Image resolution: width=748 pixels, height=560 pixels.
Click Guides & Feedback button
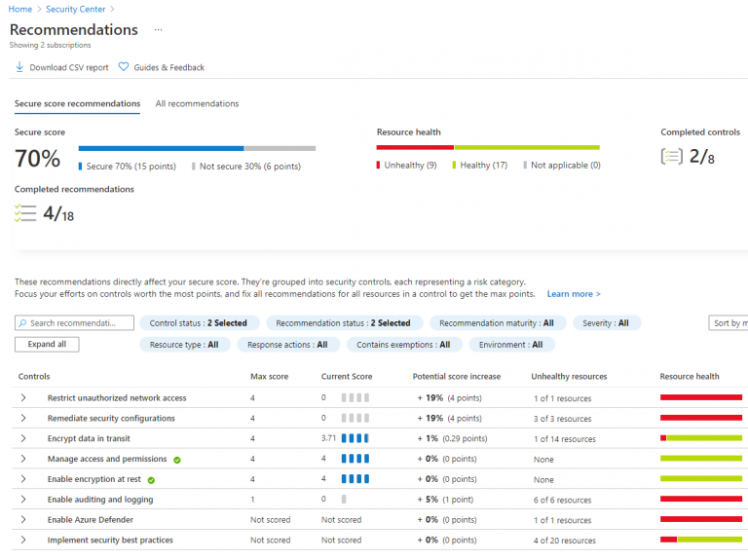coord(162,67)
